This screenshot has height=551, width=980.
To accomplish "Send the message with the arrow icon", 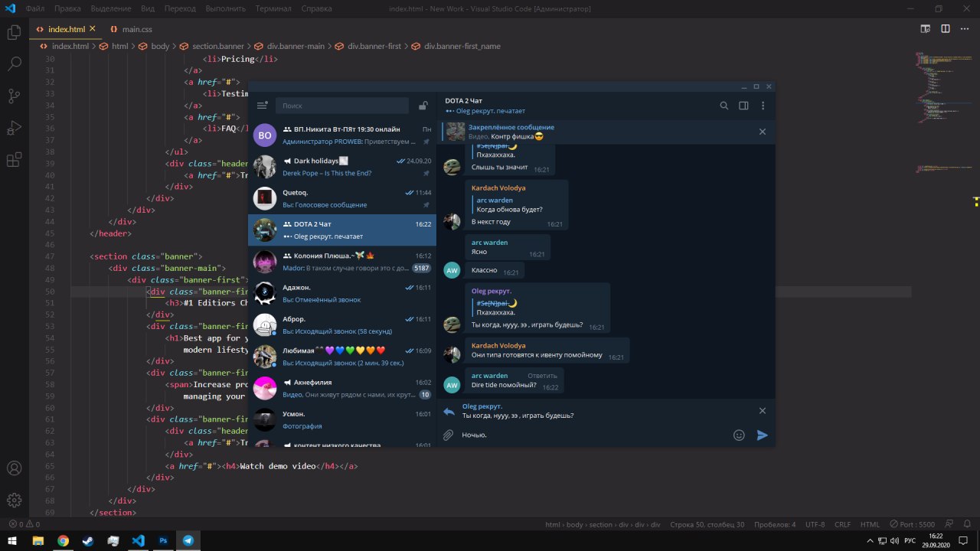I will 763,435.
